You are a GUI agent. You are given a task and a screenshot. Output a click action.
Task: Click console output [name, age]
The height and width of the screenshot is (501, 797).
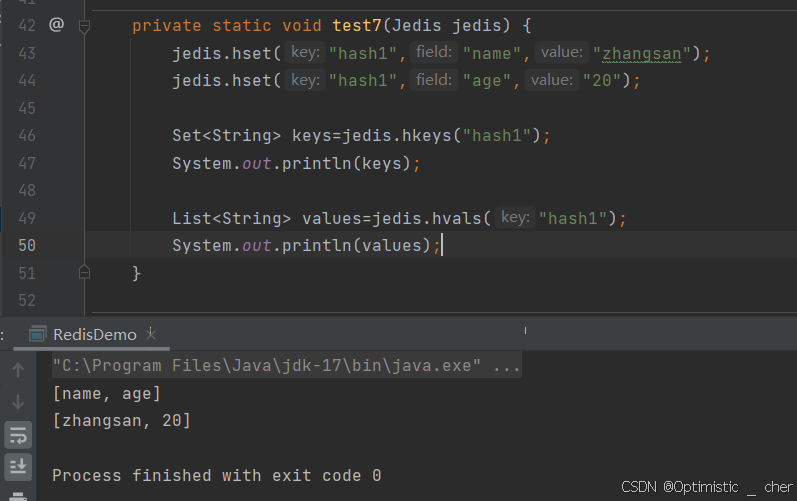(x=107, y=394)
